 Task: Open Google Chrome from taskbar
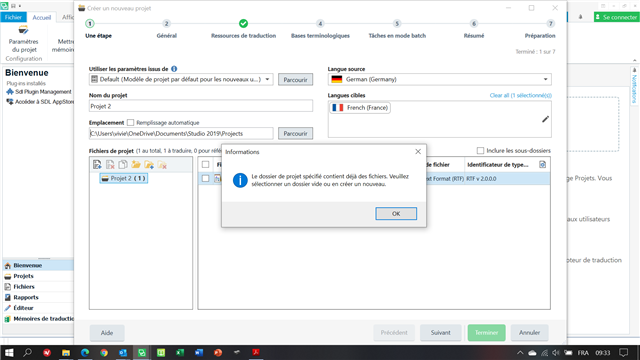tap(104, 353)
